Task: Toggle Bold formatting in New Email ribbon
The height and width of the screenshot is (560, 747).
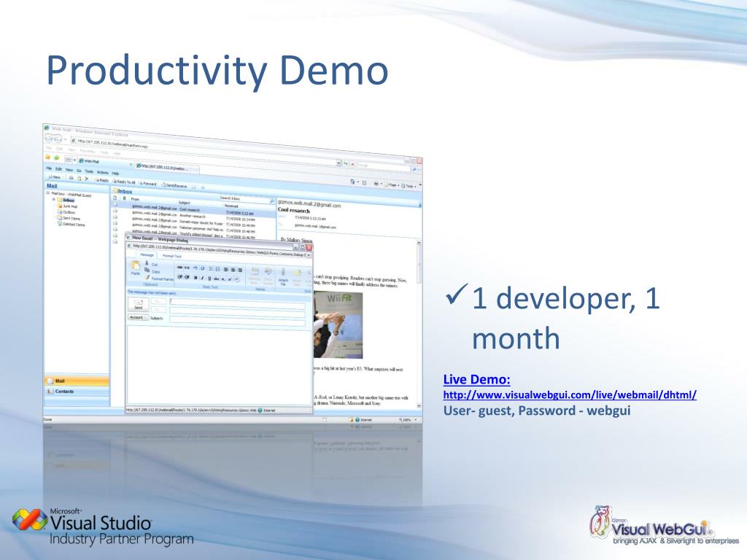Action: click(x=196, y=277)
